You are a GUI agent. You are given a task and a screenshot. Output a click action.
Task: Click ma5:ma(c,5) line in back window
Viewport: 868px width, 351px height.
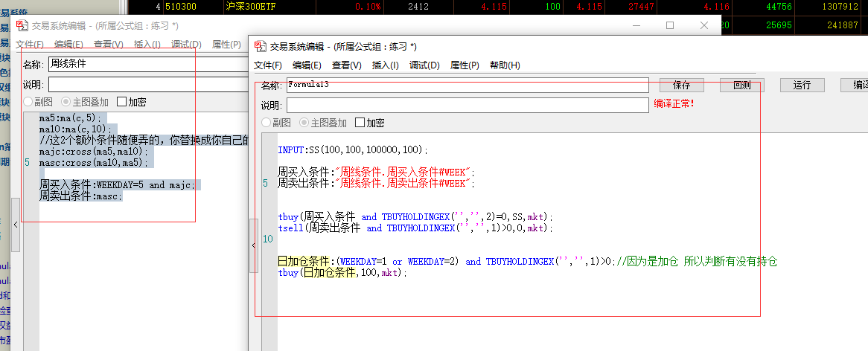click(x=71, y=117)
